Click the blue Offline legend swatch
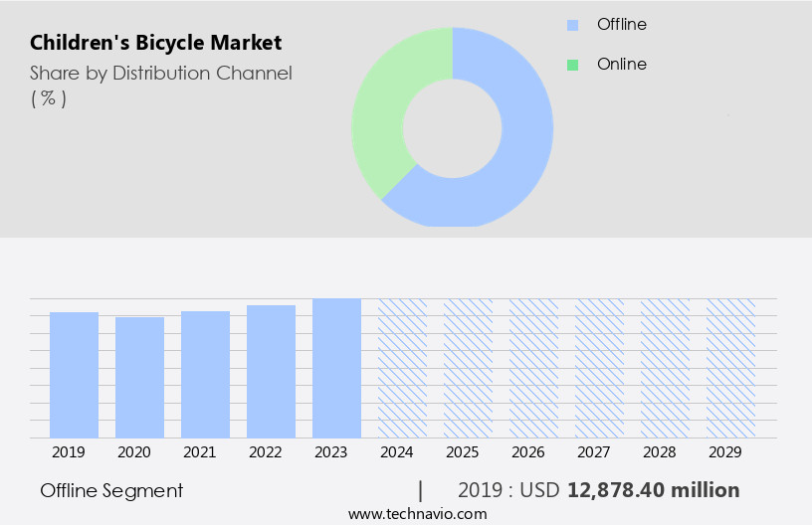 click(x=572, y=25)
